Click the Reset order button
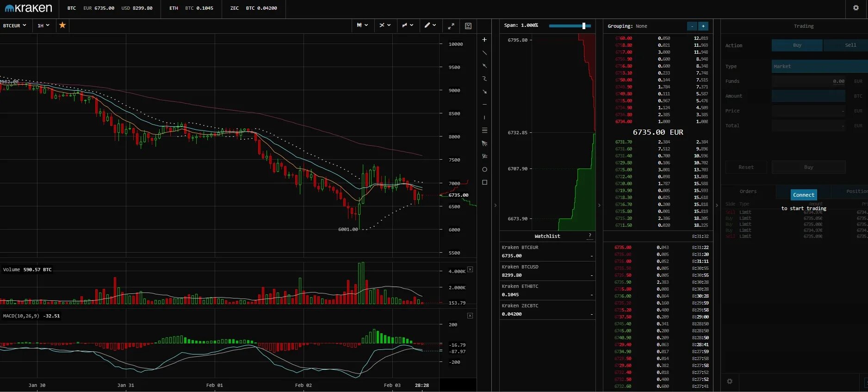The image size is (868, 392). tap(746, 167)
